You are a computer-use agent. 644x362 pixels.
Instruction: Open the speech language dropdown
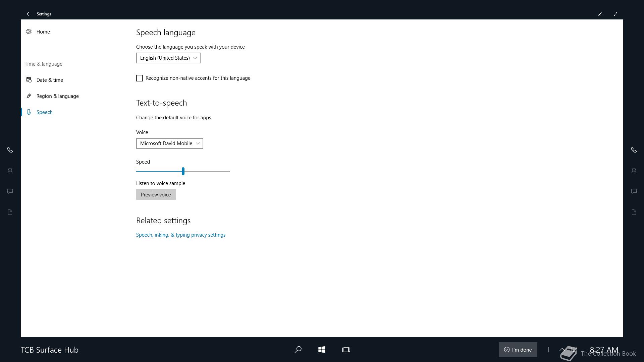click(x=168, y=58)
